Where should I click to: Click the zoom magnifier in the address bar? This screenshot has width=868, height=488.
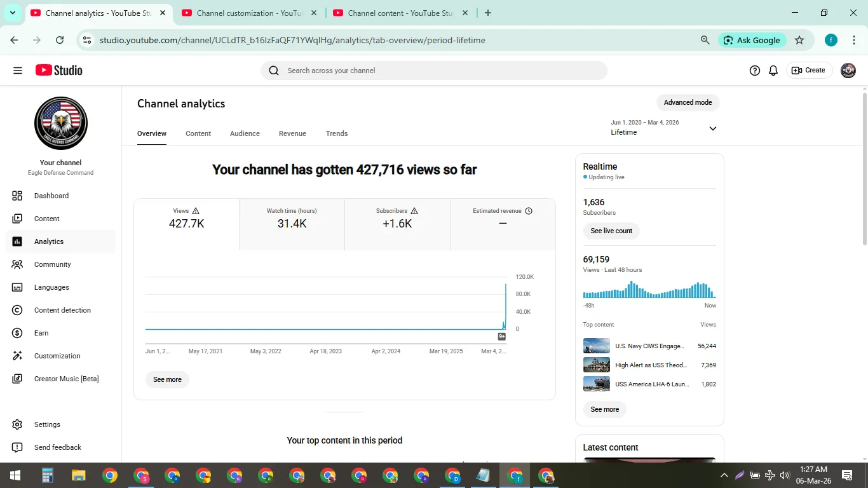coord(705,40)
